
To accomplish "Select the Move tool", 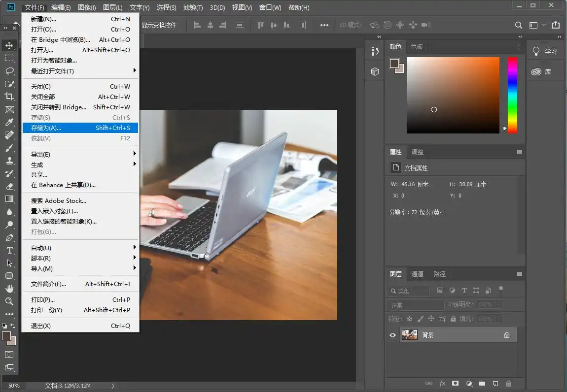I will pos(9,45).
